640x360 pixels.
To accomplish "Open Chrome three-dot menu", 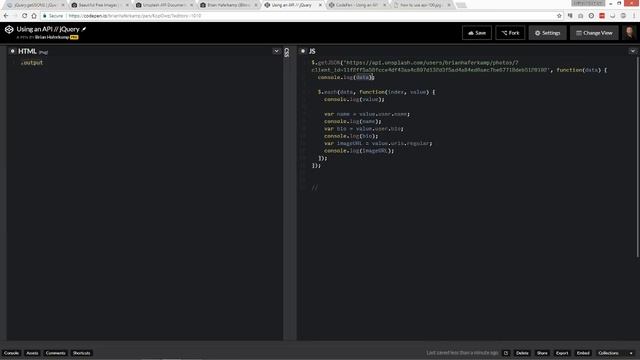I will click(x=634, y=16).
